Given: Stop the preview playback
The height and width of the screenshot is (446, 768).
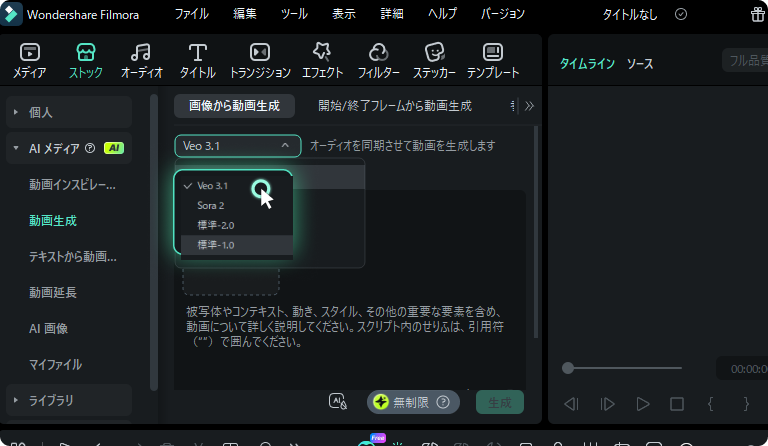Looking at the screenshot, I should tap(677, 404).
